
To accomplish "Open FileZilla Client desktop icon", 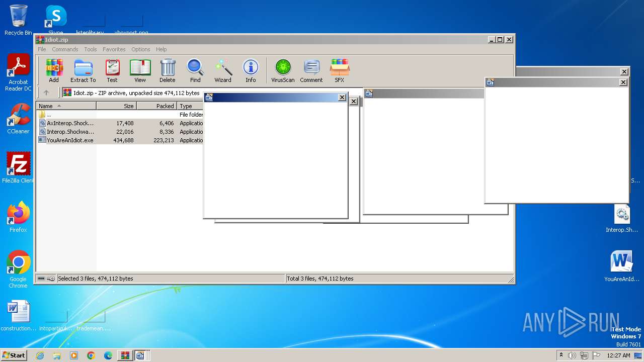I will pos(18,168).
